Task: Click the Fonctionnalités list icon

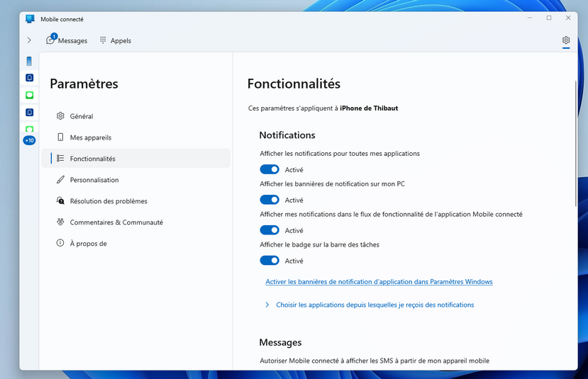Action: tap(60, 158)
